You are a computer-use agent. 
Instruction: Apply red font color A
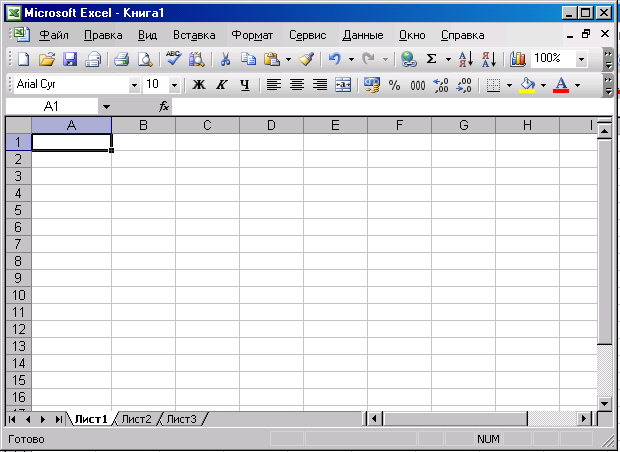pyautogui.click(x=561, y=85)
